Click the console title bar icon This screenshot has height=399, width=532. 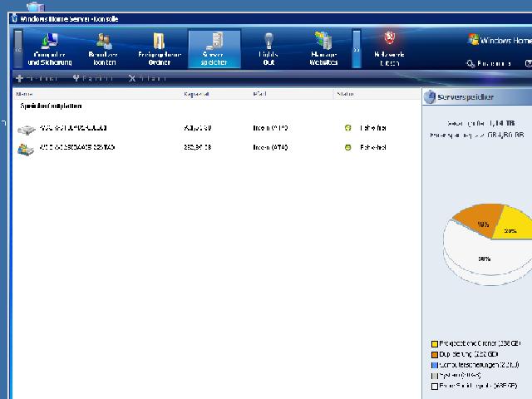pos(14,18)
